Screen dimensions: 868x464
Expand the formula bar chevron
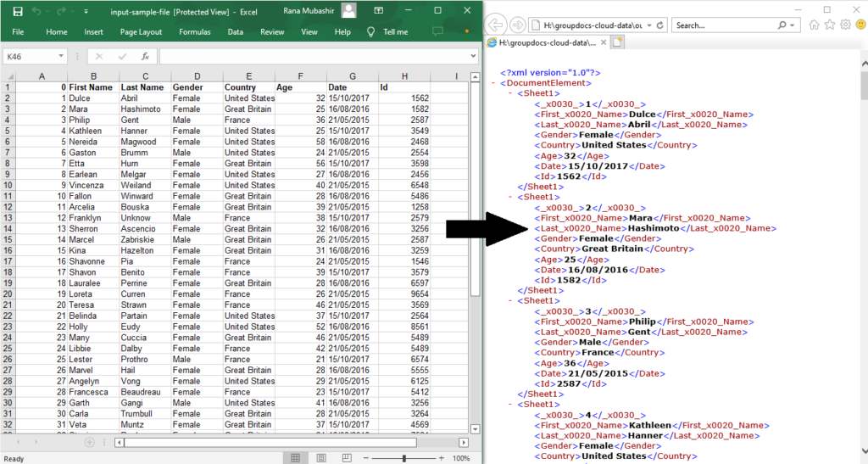(473, 56)
